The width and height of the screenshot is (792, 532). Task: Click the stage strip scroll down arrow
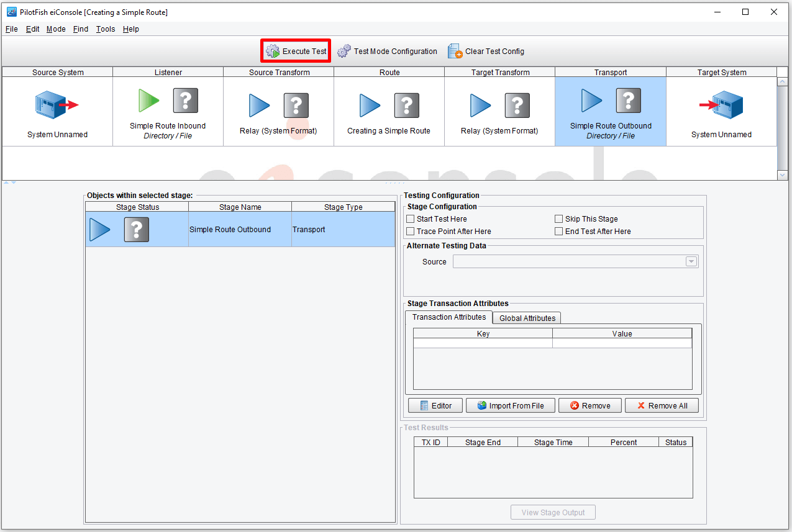[783, 175]
